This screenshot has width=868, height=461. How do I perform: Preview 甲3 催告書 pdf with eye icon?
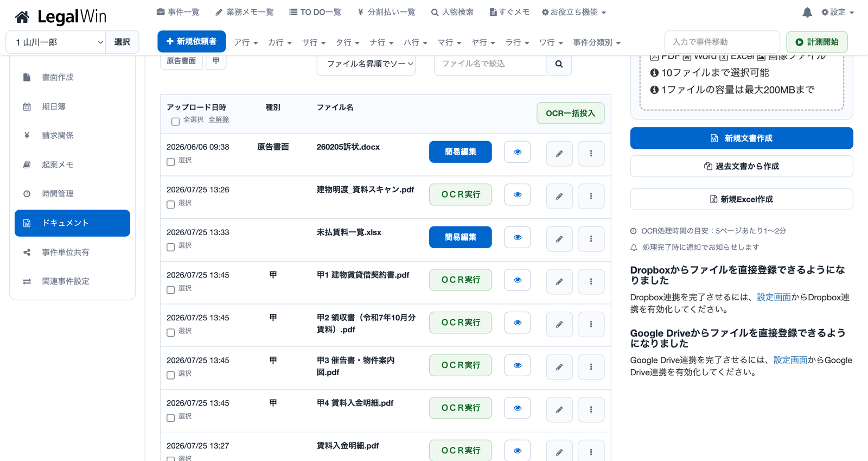(x=518, y=365)
